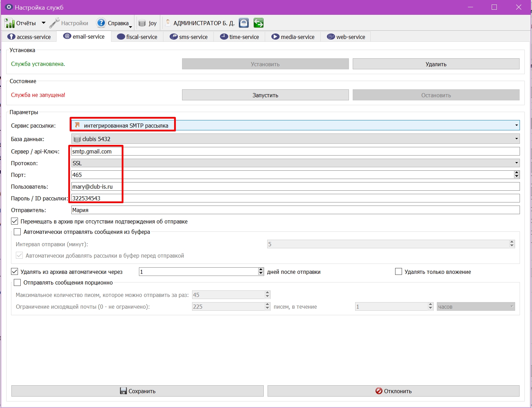Open Настройки wrench toolbar item

[x=69, y=23]
